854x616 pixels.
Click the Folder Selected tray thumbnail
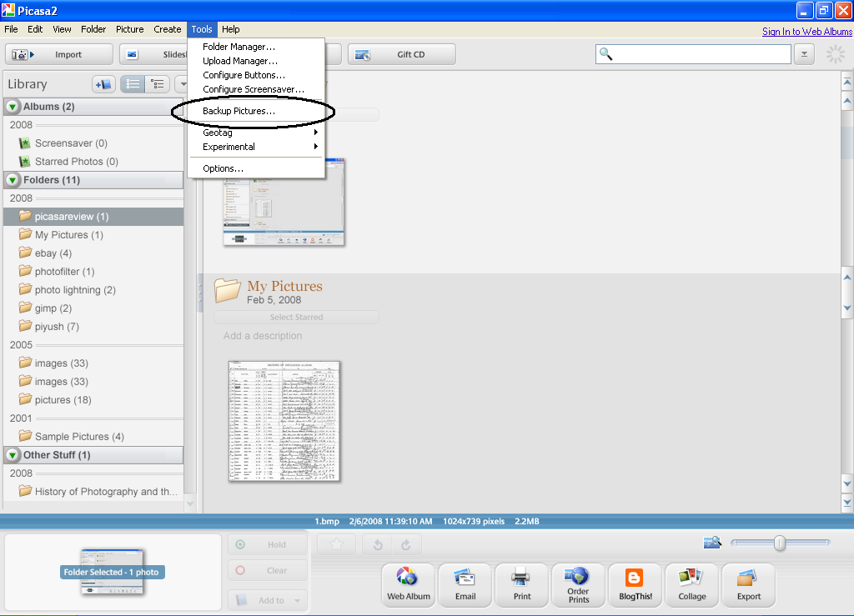click(113, 572)
